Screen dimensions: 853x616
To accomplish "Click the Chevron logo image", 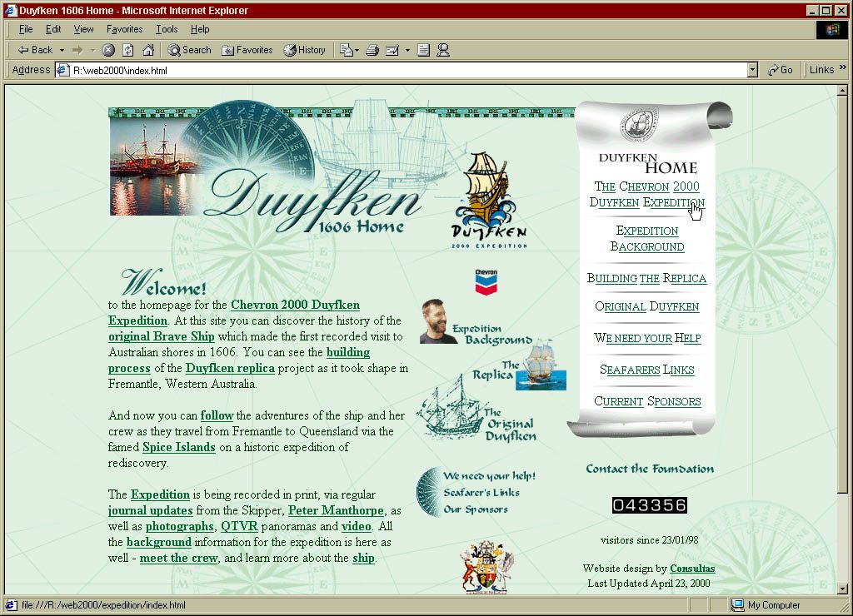I will point(486,281).
